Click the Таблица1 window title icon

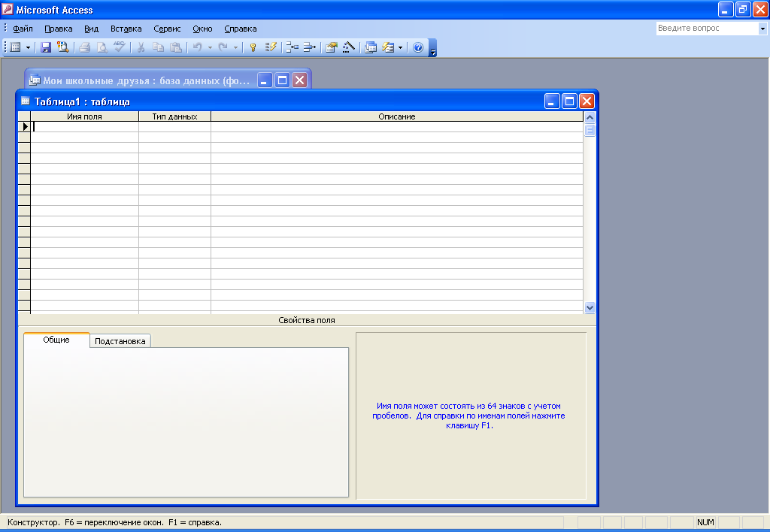coord(26,101)
